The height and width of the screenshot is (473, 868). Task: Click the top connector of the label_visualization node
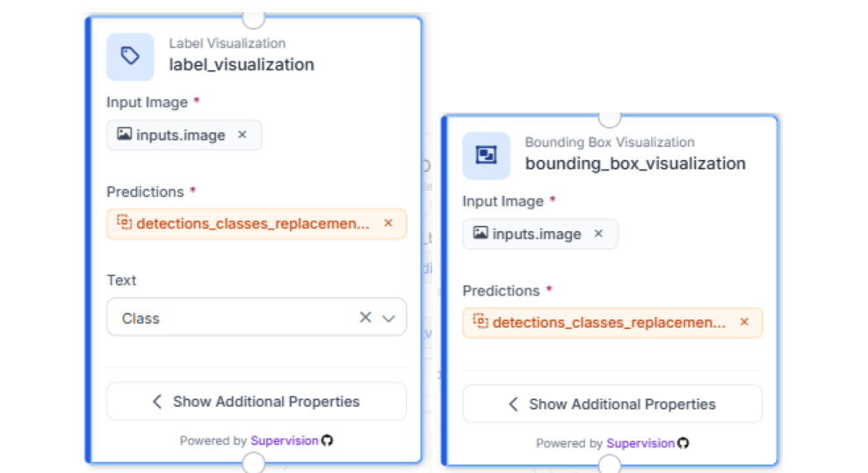coord(254,18)
